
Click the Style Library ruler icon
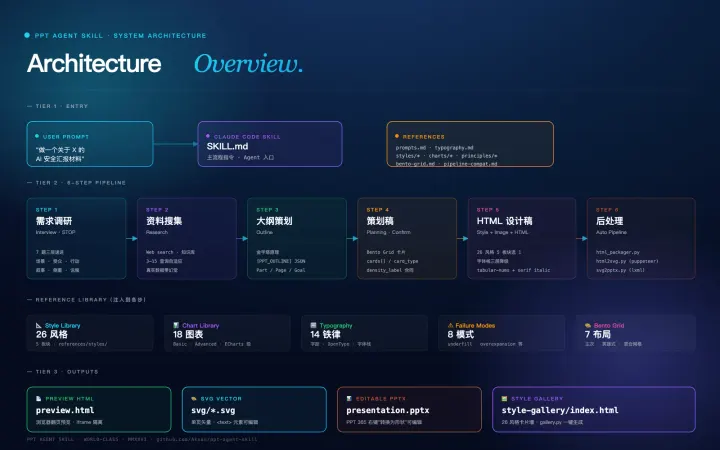tap(39, 326)
